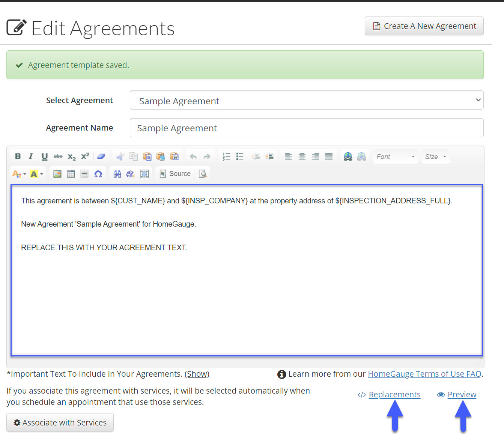
Task: Click Create A New Agreement
Action: pyautogui.click(x=424, y=26)
